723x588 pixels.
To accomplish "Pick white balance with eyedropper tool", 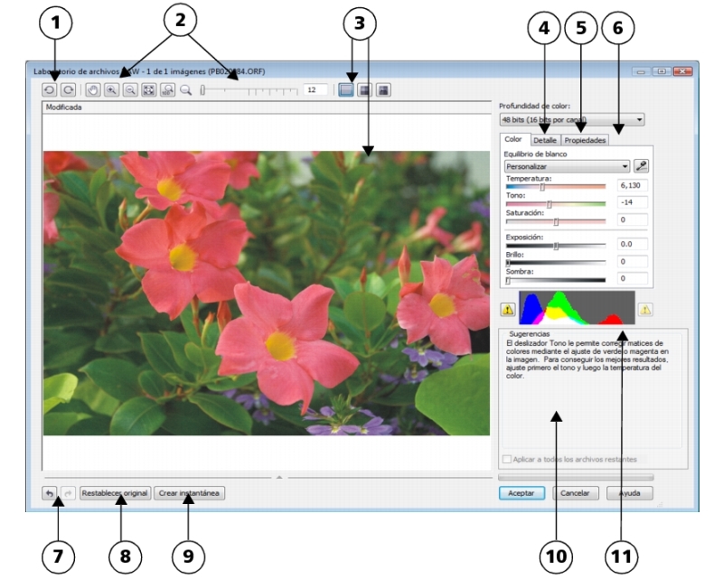I will pyautogui.click(x=643, y=166).
